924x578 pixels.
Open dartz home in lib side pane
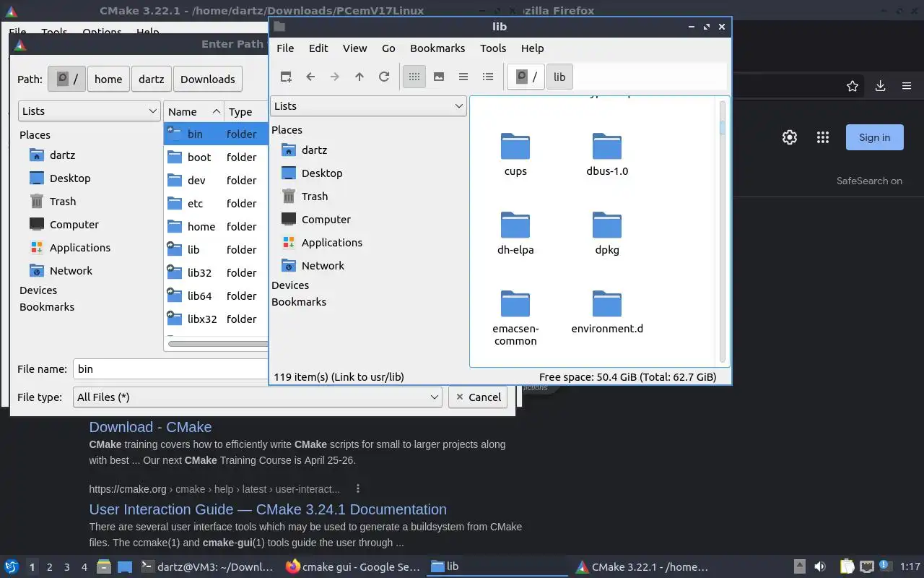314,150
